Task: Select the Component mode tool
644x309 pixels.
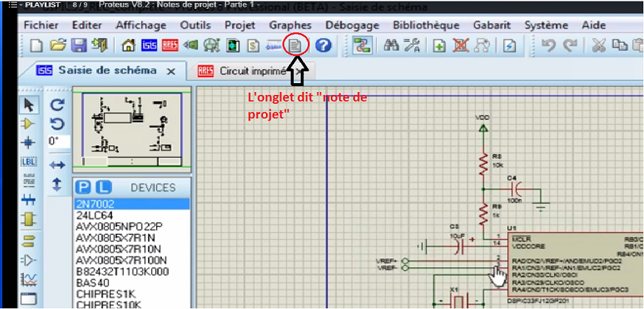Action: [28, 124]
